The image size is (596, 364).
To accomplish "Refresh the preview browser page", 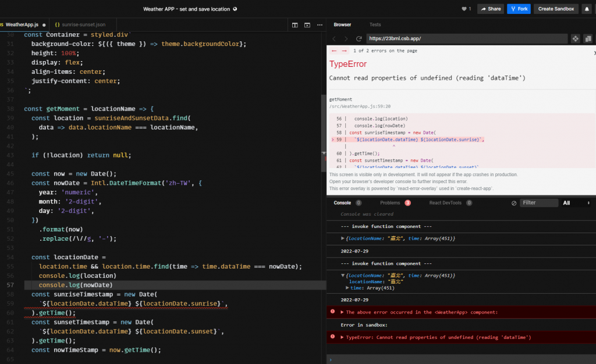I will pos(359,39).
